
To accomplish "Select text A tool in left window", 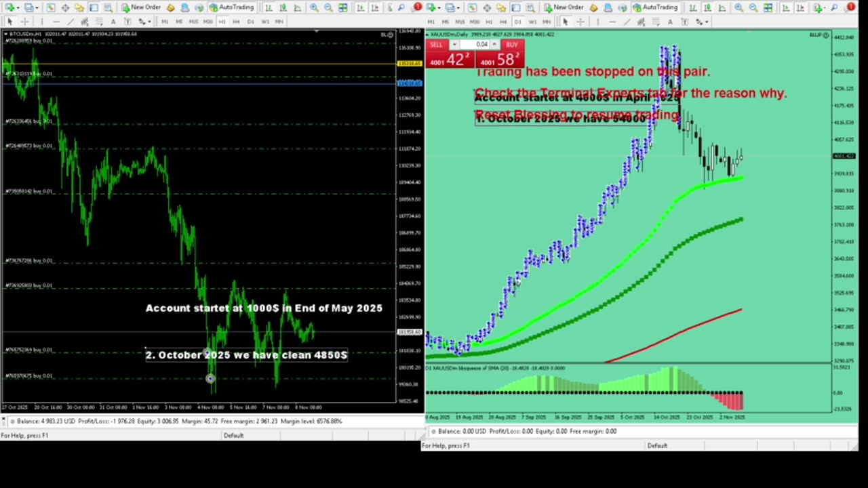I will click(113, 22).
